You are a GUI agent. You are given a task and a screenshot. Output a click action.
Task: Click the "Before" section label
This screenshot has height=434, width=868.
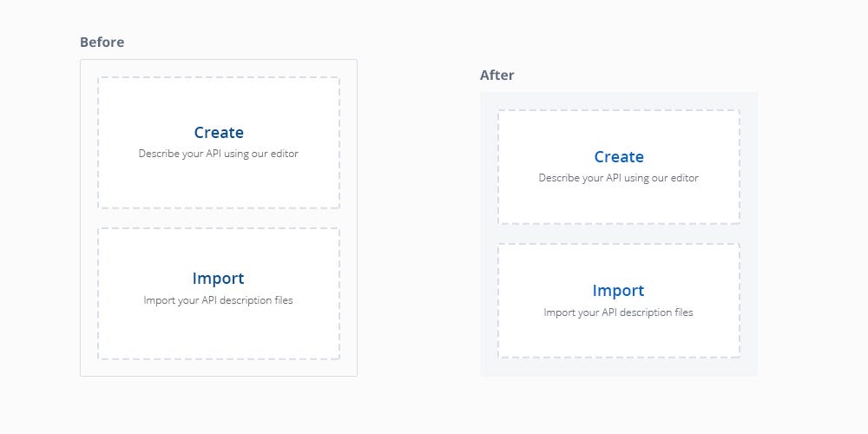(x=102, y=42)
